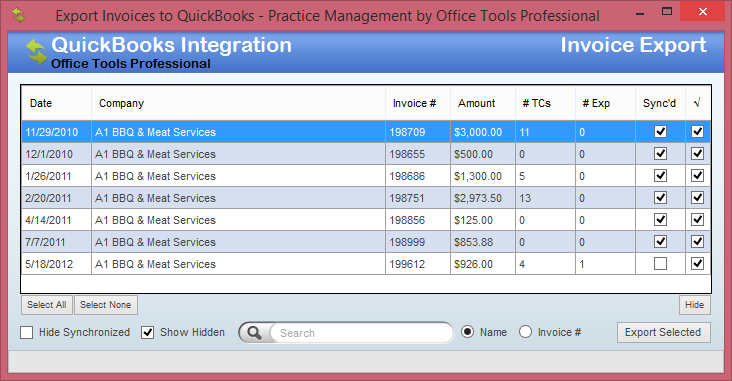Click the $125.00 amount cell

coord(483,219)
